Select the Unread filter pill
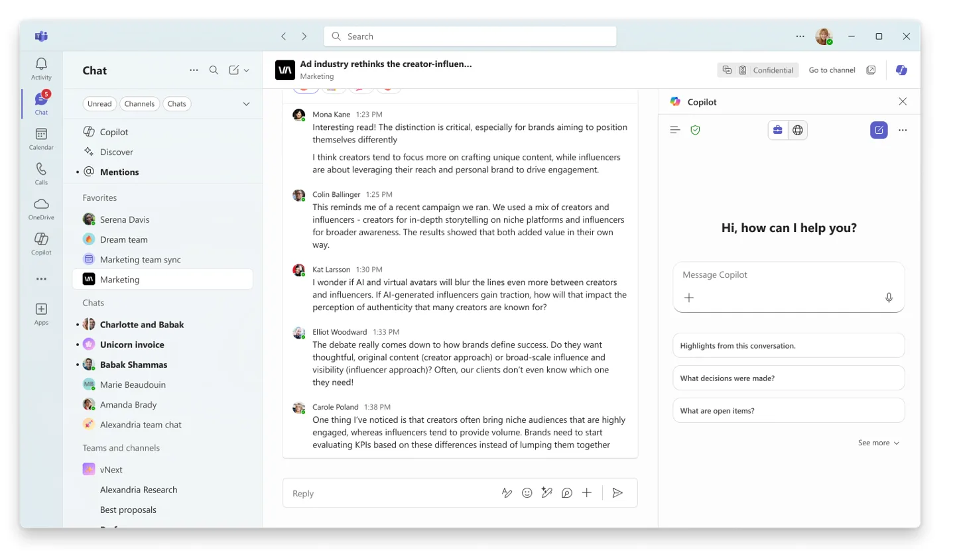 pos(99,103)
